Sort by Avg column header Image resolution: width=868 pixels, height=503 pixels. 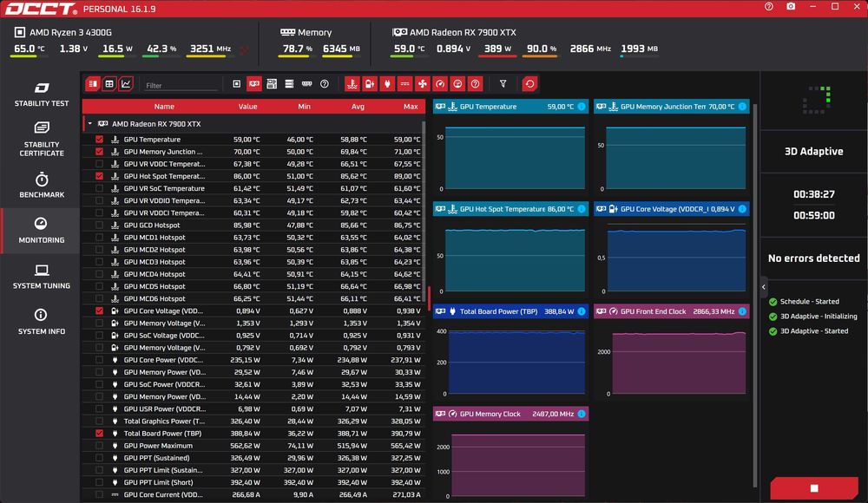tap(358, 107)
